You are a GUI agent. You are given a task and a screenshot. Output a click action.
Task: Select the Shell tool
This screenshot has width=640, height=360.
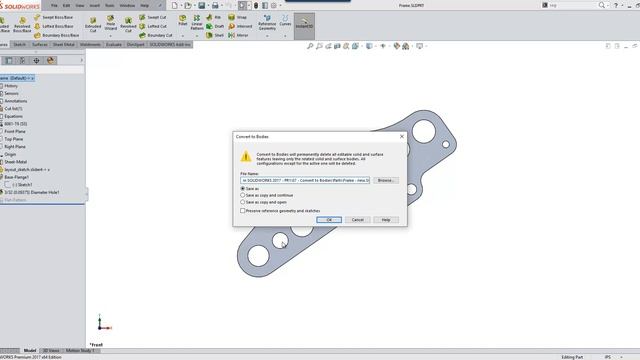pos(215,35)
